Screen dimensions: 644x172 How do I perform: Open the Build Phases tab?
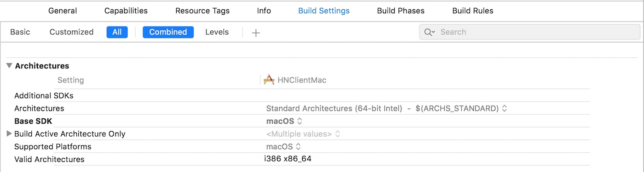coord(401,11)
